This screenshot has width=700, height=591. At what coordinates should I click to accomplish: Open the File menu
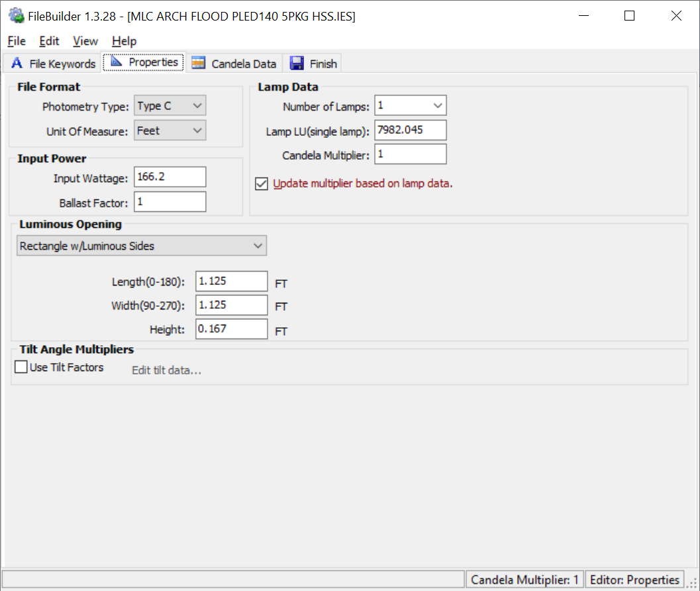17,41
